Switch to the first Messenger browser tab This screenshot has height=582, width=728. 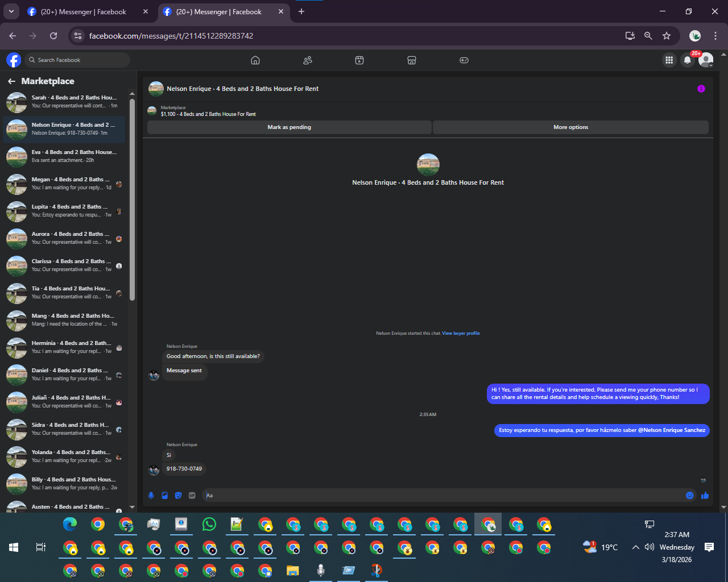point(89,11)
